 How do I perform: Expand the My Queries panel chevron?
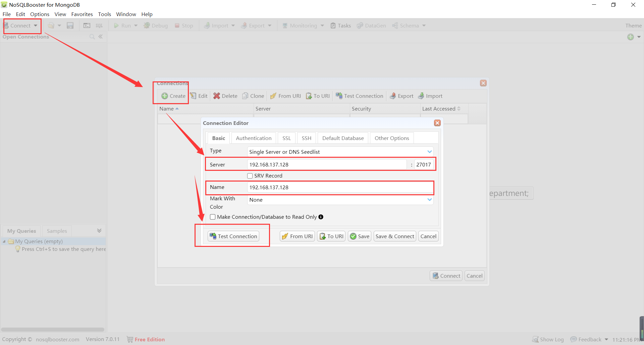coord(99,230)
